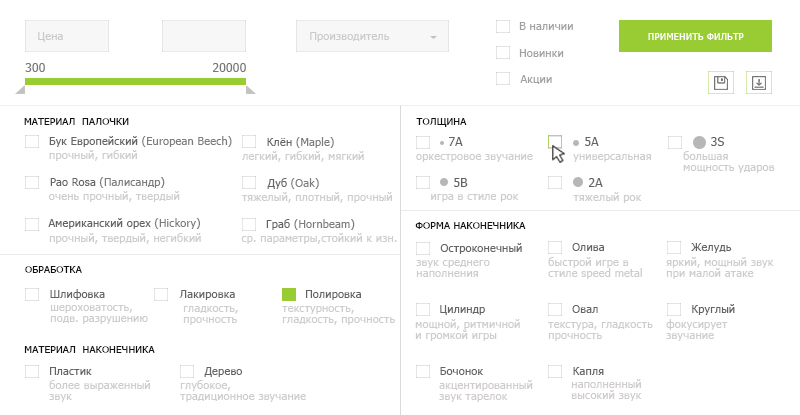Click the download icon below the filter button
The width and height of the screenshot is (800, 415).
click(x=759, y=82)
